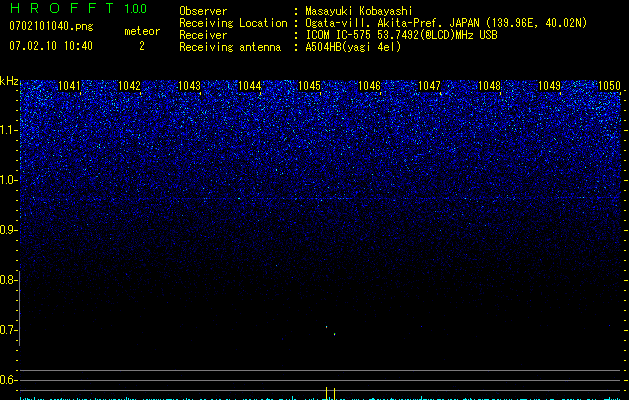The image size is (629, 400).
Task: Click the 0.7 kHz frequency tick label
Action: tap(7, 330)
